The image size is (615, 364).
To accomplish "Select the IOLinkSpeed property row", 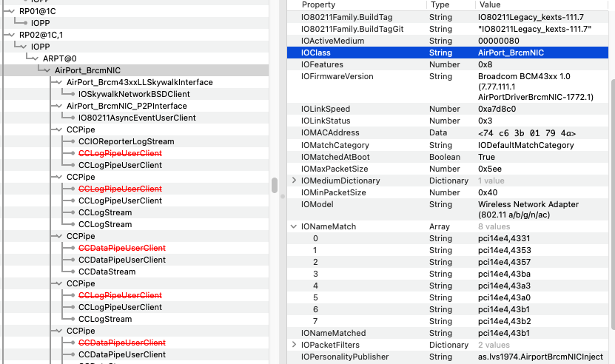I will (x=448, y=109).
